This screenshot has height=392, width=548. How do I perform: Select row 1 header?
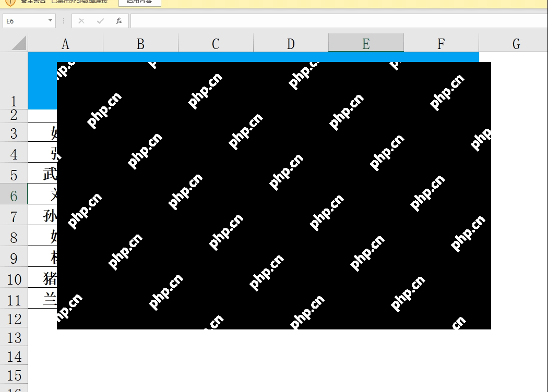click(x=14, y=81)
